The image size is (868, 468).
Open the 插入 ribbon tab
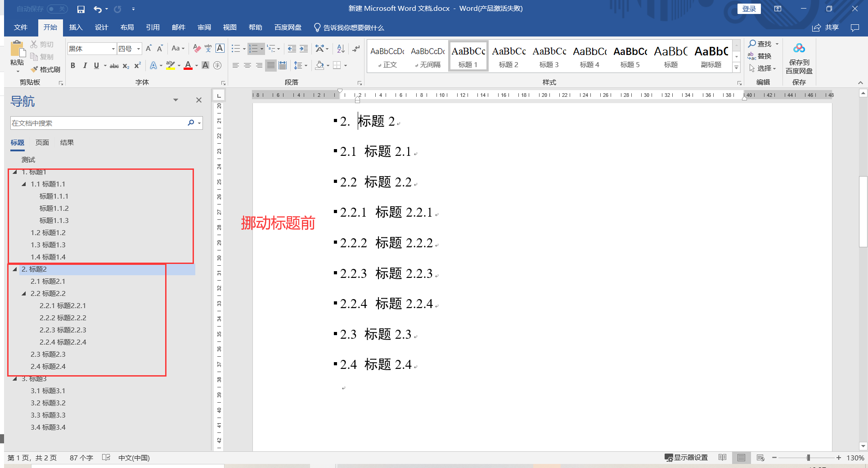point(76,27)
